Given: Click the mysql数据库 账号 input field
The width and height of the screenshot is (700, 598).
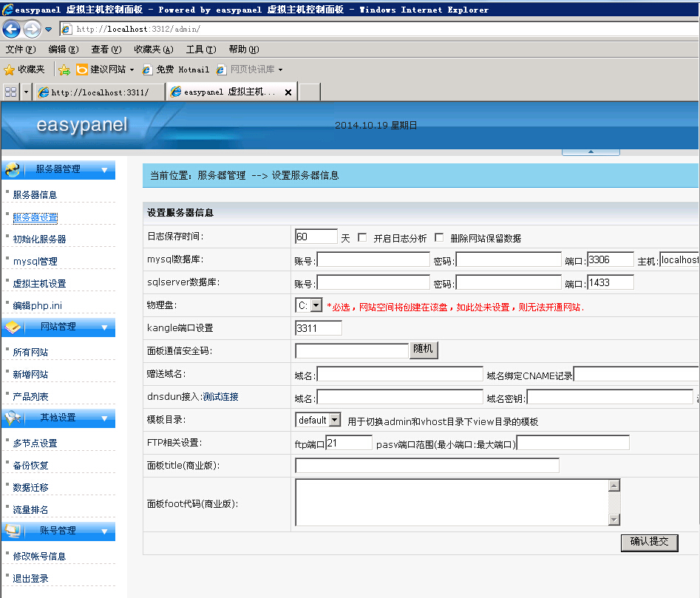Looking at the screenshot, I should pos(373,259).
